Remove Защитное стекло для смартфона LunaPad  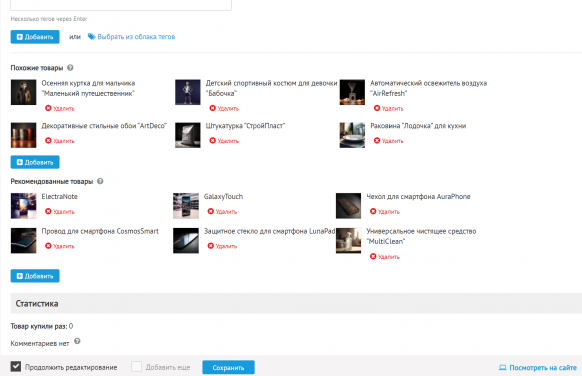pyautogui.click(x=222, y=246)
